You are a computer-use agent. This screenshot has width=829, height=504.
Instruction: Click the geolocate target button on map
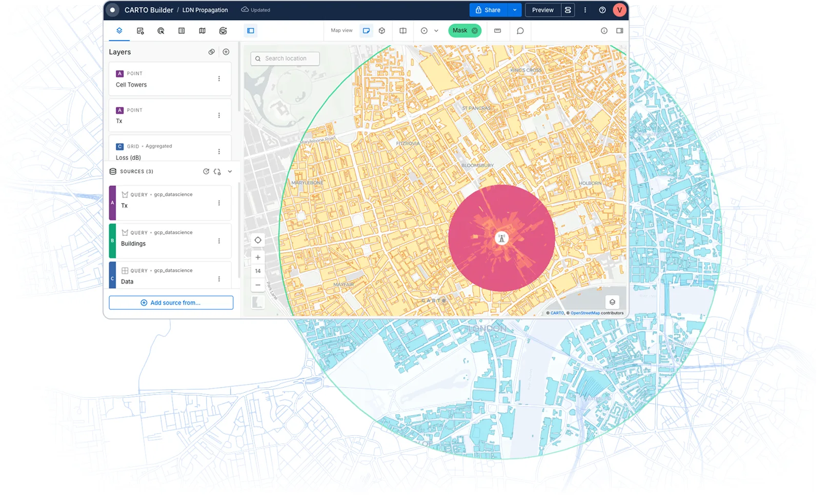[258, 240]
